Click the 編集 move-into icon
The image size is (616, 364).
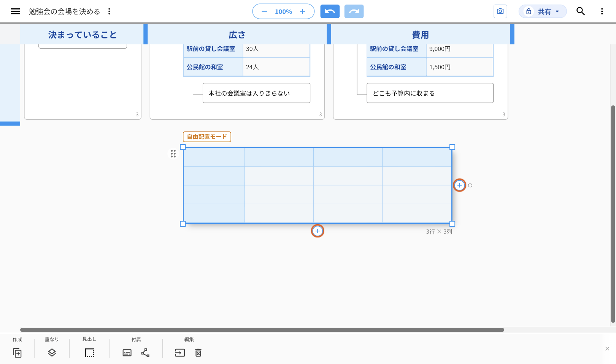(x=180, y=353)
